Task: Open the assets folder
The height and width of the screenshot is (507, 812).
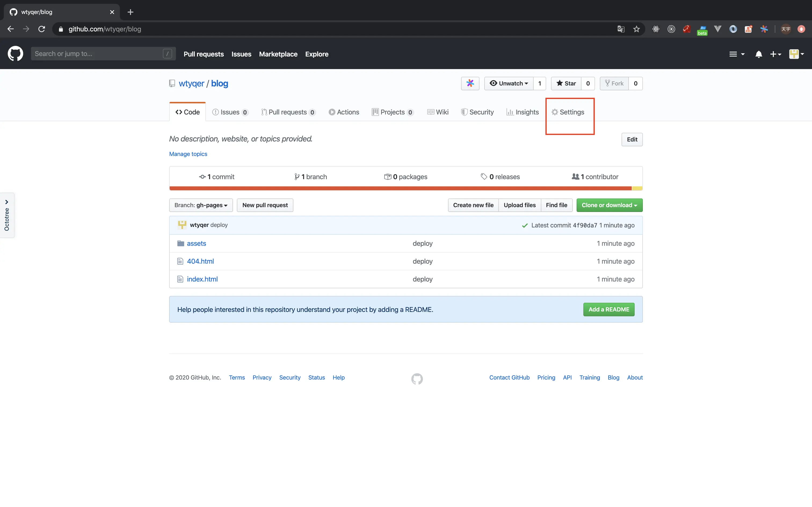Action: (196, 244)
